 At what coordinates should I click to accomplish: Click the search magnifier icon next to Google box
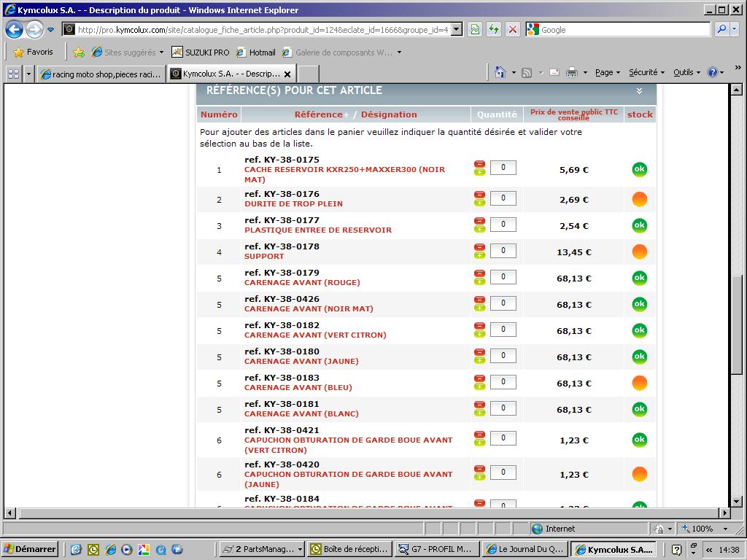pyautogui.click(x=721, y=30)
